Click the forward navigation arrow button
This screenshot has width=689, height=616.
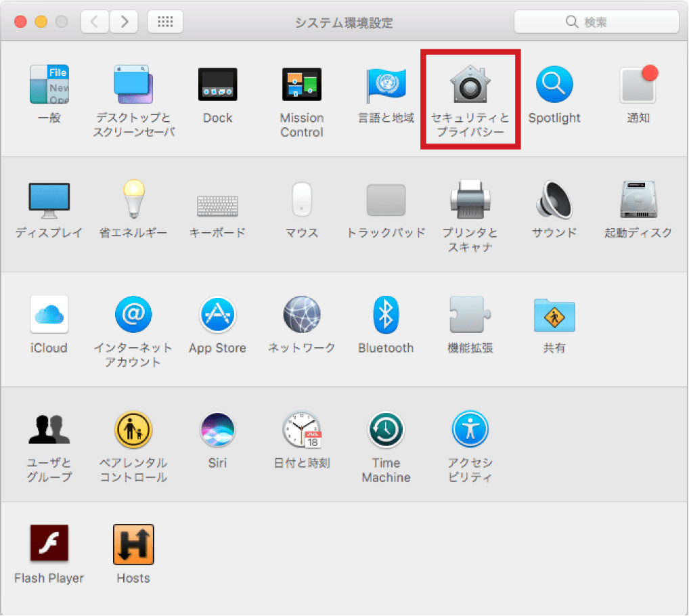(124, 22)
